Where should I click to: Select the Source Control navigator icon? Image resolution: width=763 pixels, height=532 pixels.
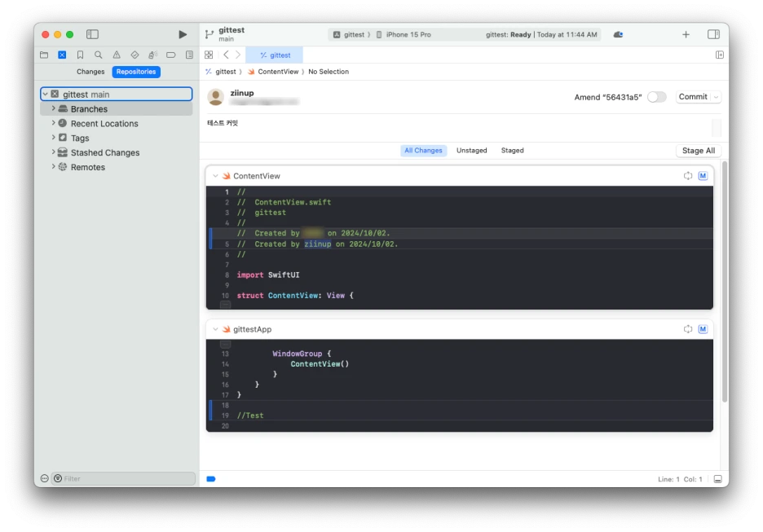point(62,55)
